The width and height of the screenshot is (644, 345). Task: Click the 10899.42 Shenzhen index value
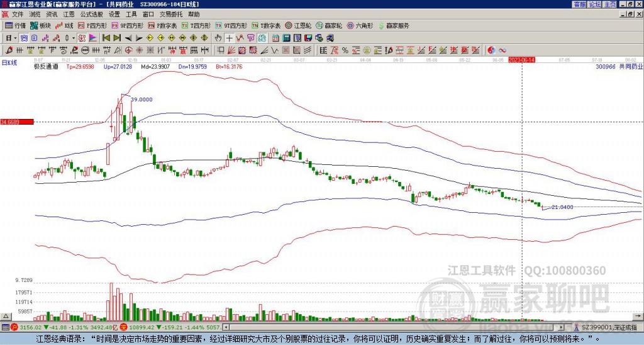point(142,327)
